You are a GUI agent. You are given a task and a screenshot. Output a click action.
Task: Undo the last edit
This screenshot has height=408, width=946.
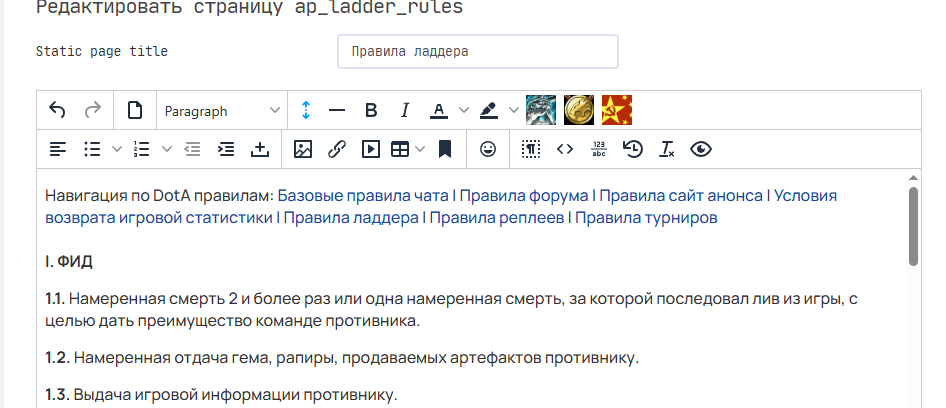(x=57, y=110)
